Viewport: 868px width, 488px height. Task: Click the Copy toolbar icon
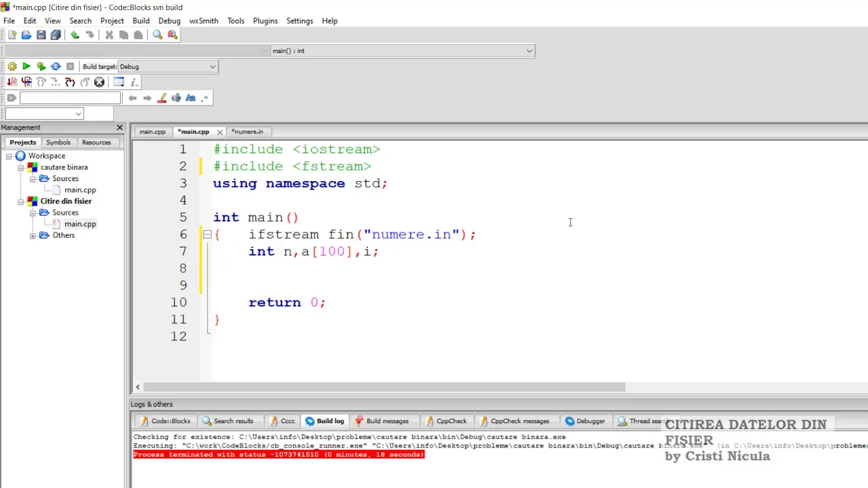123,35
